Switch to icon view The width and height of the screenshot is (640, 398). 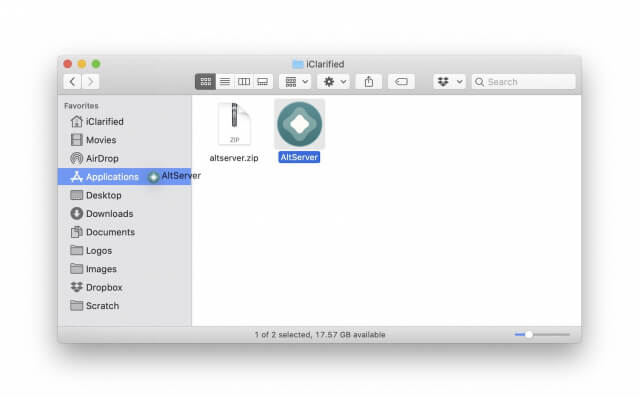205,82
